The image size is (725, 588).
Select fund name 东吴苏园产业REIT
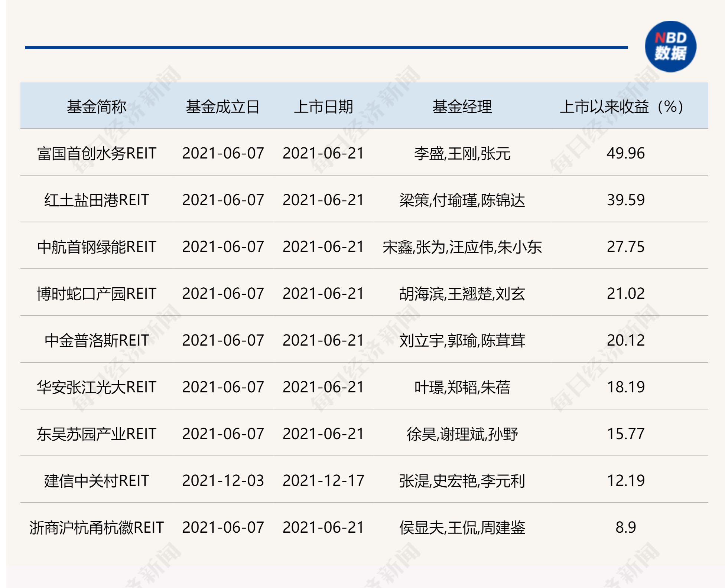coord(97,434)
